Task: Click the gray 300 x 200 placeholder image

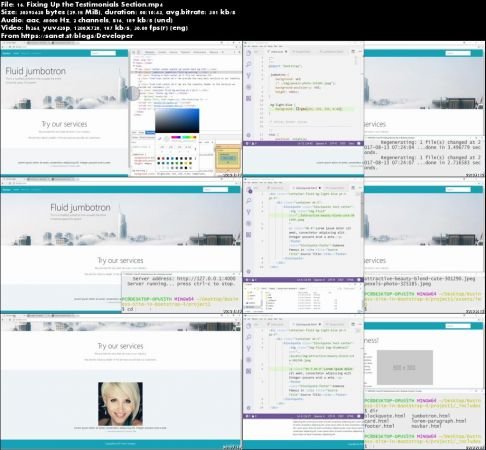Action: point(405,367)
